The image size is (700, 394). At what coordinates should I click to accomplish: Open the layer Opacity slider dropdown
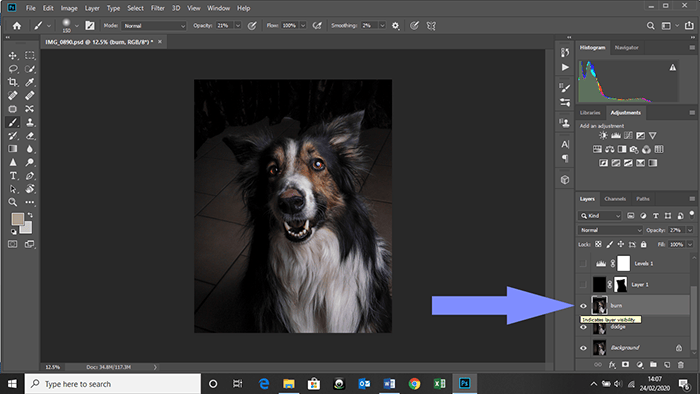coord(690,230)
